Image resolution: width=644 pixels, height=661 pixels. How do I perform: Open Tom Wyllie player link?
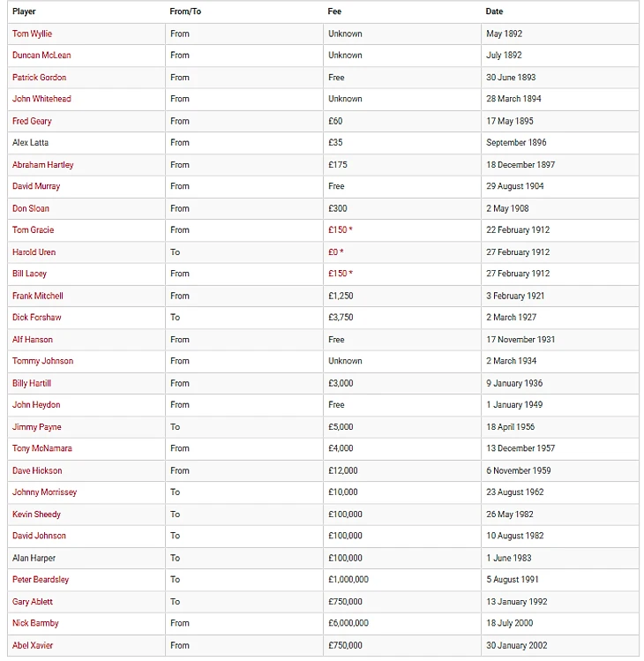click(x=32, y=34)
